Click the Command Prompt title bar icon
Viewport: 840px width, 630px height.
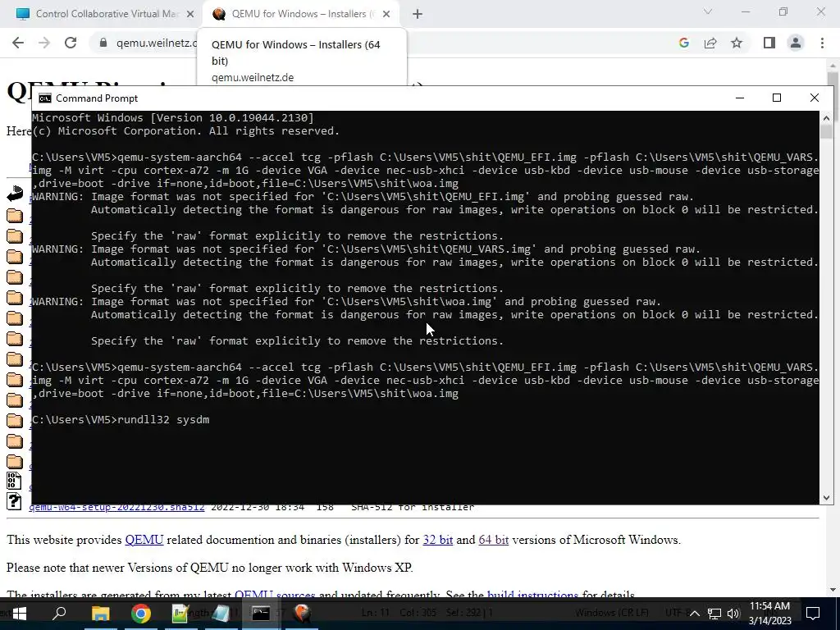pyautogui.click(x=45, y=98)
